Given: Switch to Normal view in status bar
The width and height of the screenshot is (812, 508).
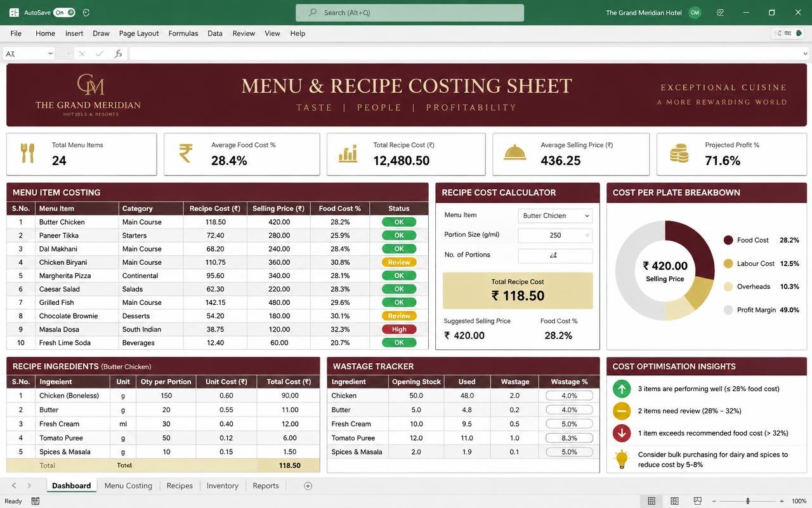Looking at the screenshot, I should tap(652, 501).
